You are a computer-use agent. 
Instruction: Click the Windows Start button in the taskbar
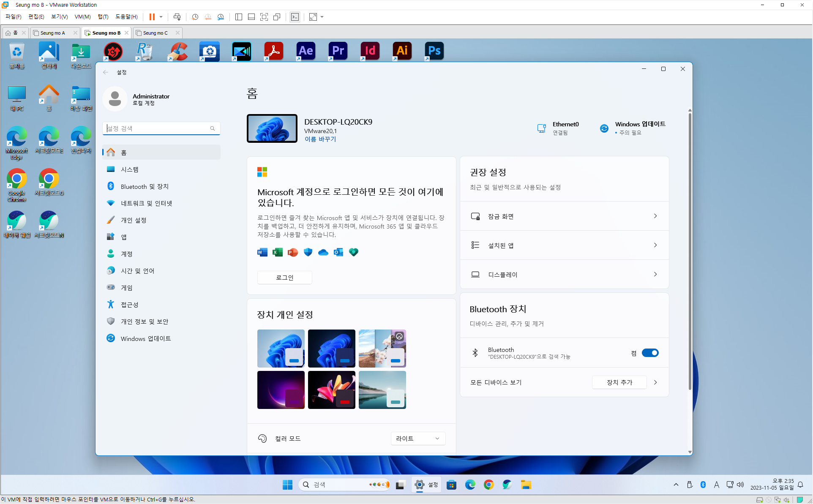(287, 485)
